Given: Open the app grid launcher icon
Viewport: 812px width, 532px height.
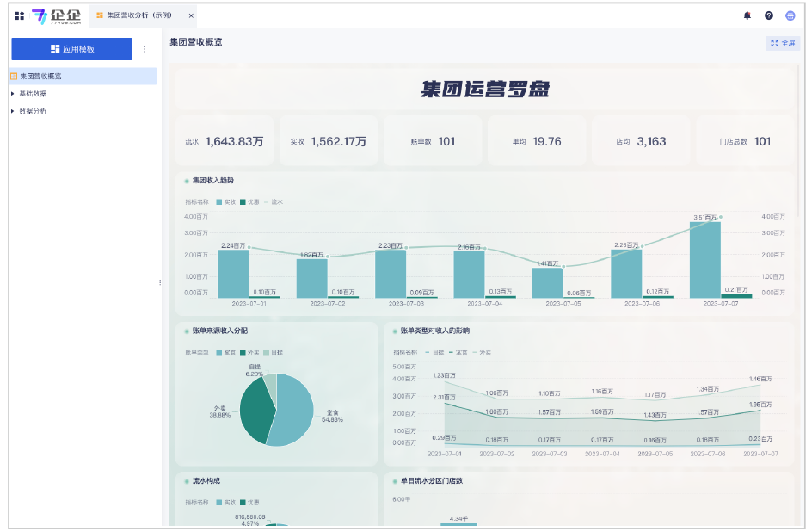Looking at the screenshot, I should pos(20,15).
